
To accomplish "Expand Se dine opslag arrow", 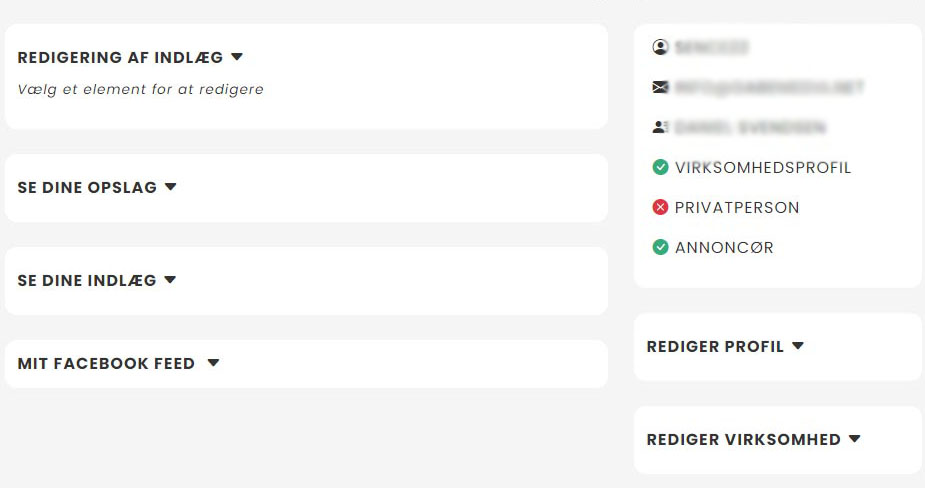I will pos(171,187).
